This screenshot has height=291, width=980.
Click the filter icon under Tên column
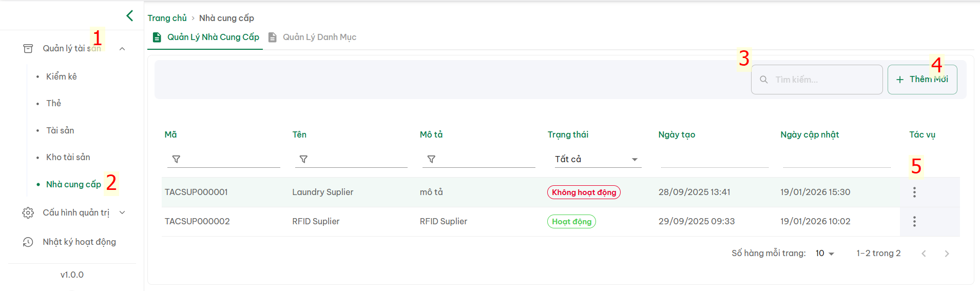(x=303, y=160)
